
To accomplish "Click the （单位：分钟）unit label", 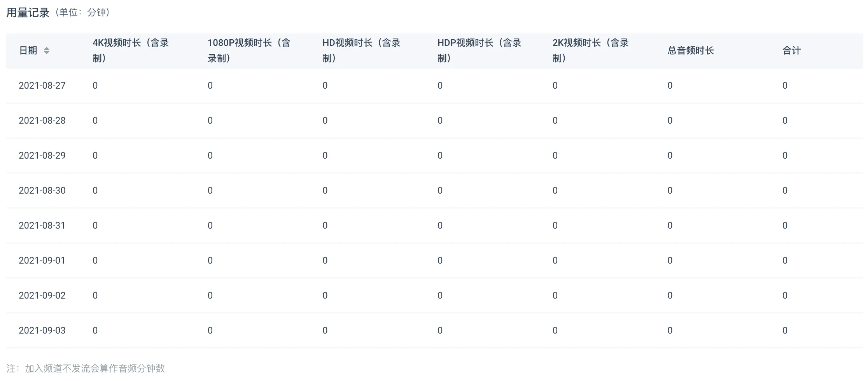I will tap(82, 12).
